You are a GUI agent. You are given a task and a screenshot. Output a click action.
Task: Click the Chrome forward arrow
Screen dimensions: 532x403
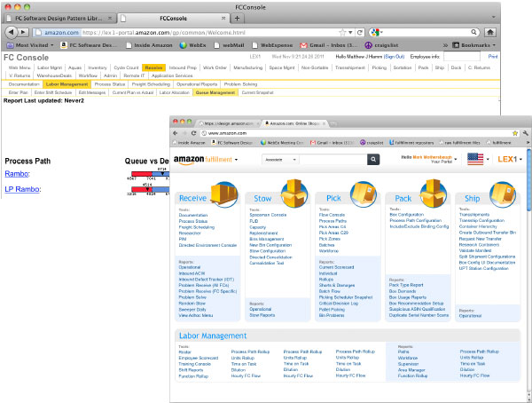click(184, 133)
